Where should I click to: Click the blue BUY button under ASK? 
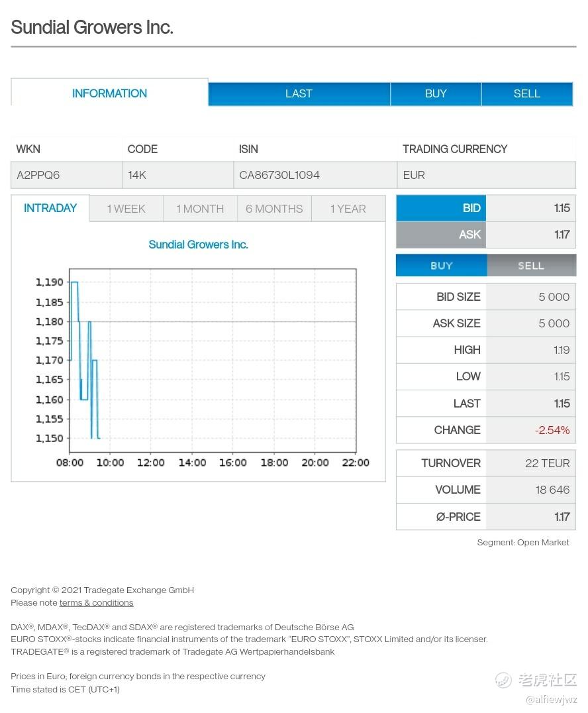pyautogui.click(x=441, y=266)
